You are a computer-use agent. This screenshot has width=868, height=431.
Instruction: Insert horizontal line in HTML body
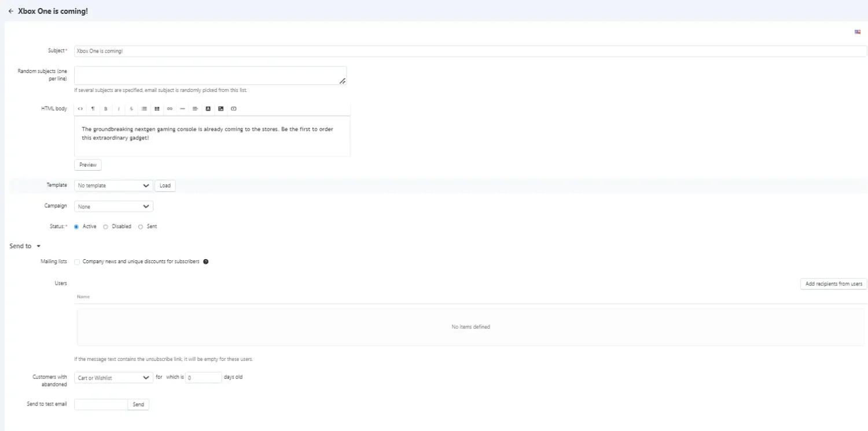tap(182, 109)
